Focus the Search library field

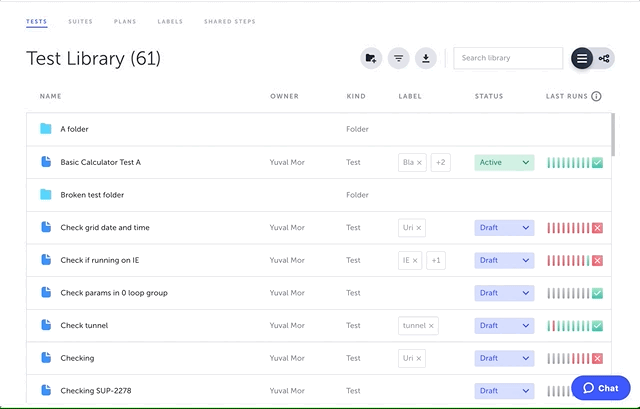(x=508, y=58)
